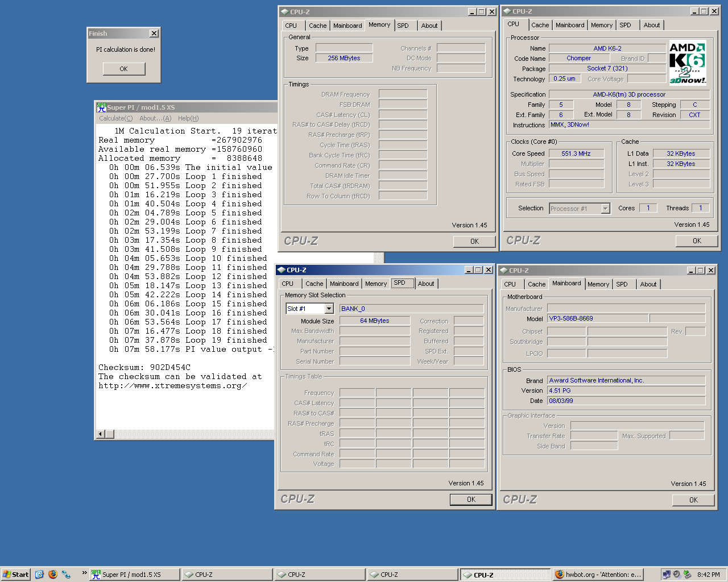Click OK in the Motherboard CPU-Z window

click(x=693, y=500)
